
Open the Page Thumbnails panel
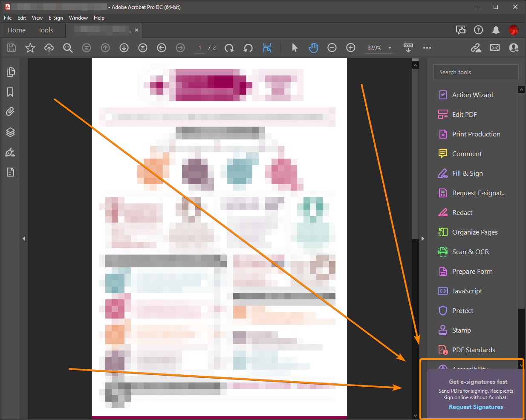(10, 72)
